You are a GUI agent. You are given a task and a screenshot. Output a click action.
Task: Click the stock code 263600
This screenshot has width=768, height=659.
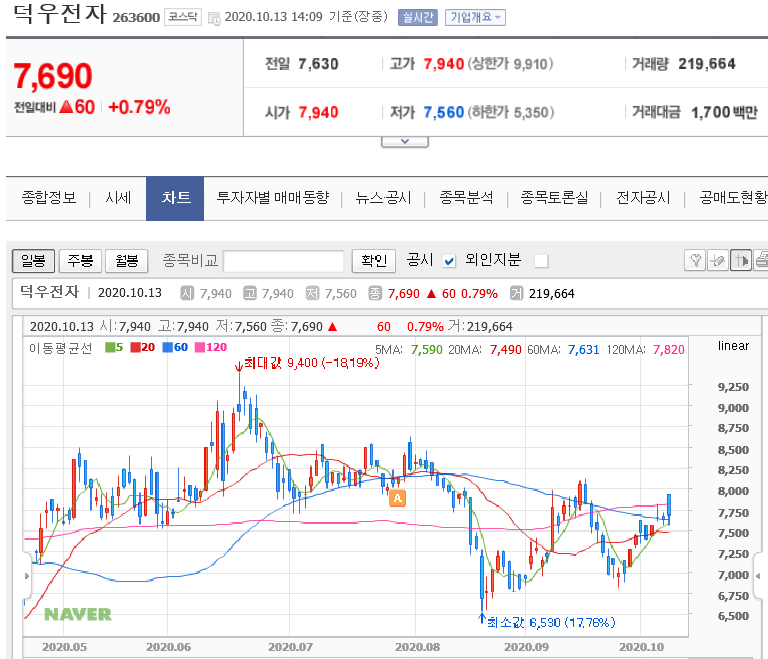tap(136, 18)
